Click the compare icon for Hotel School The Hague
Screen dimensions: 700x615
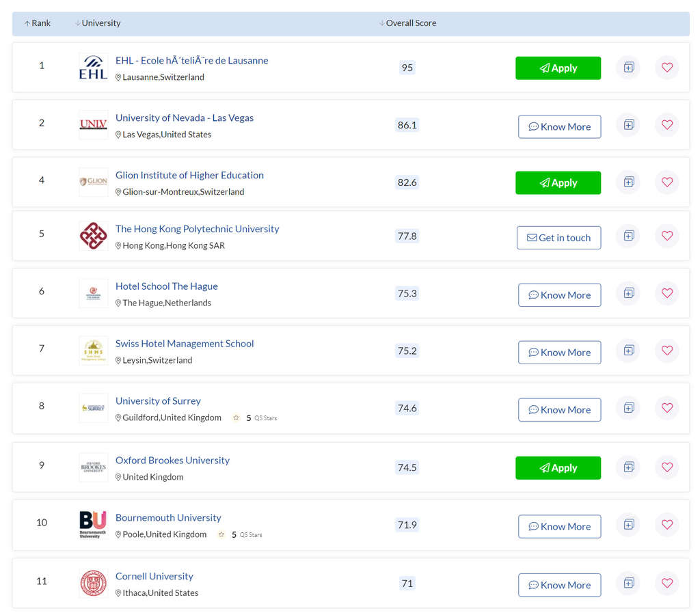(628, 293)
